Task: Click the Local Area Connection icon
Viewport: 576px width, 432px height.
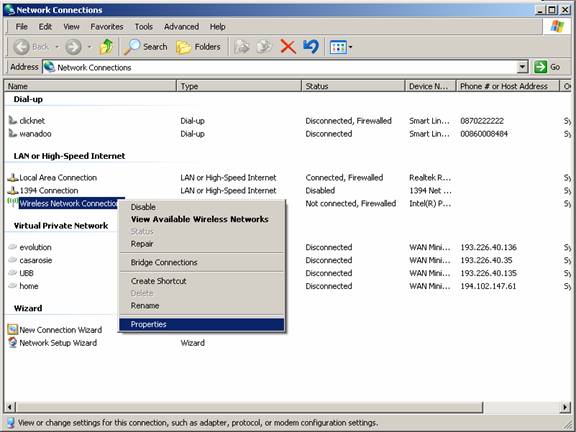Action: click(x=12, y=177)
